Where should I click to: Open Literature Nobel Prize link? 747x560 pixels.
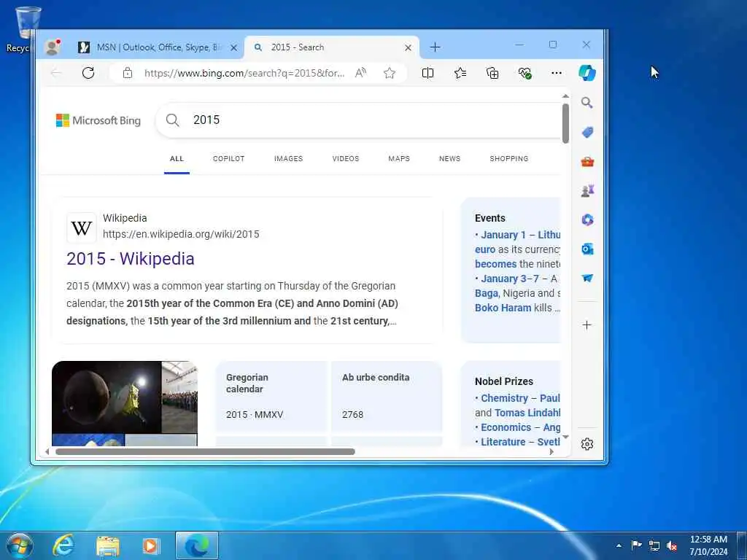tap(503, 442)
